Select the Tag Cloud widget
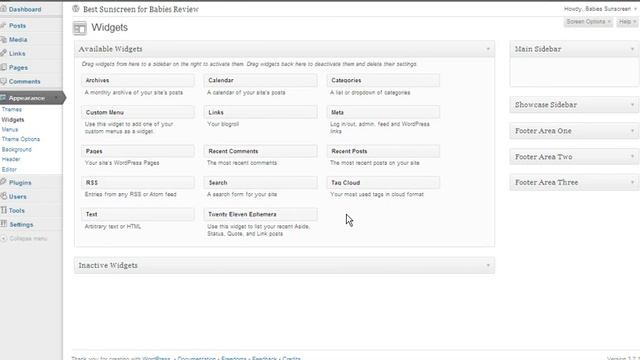This screenshot has height=360, width=640. (x=383, y=182)
